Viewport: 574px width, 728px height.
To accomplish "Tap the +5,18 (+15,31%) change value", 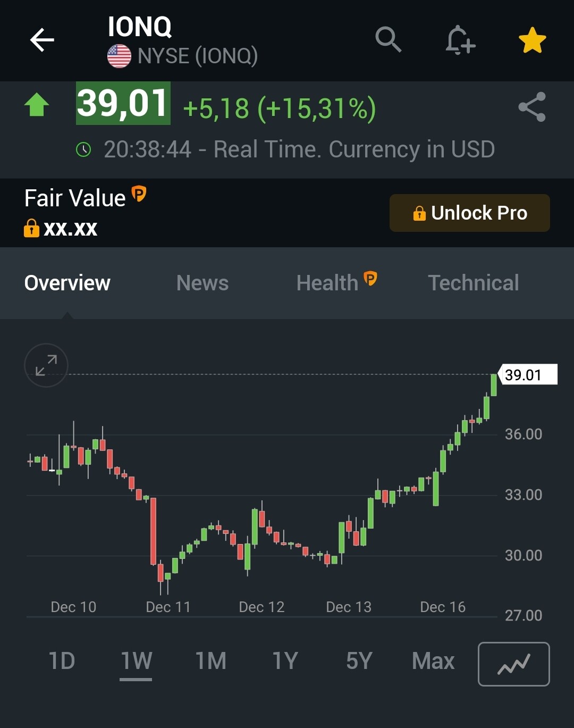I will point(280,108).
